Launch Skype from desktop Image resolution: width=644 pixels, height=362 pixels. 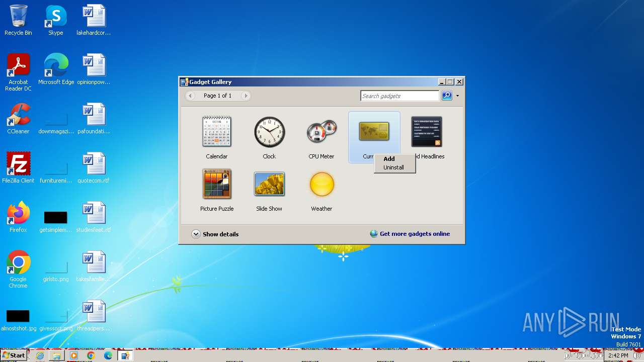tap(56, 20)
